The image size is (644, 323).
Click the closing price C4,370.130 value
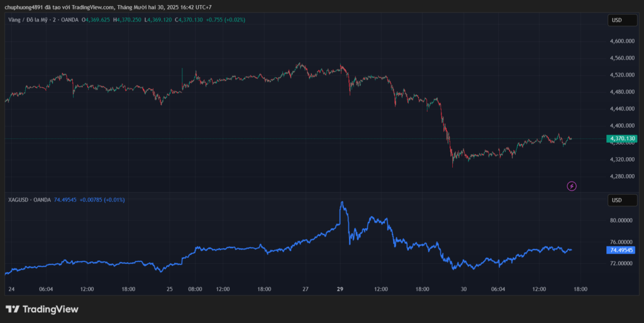click(x=189, y=20)
